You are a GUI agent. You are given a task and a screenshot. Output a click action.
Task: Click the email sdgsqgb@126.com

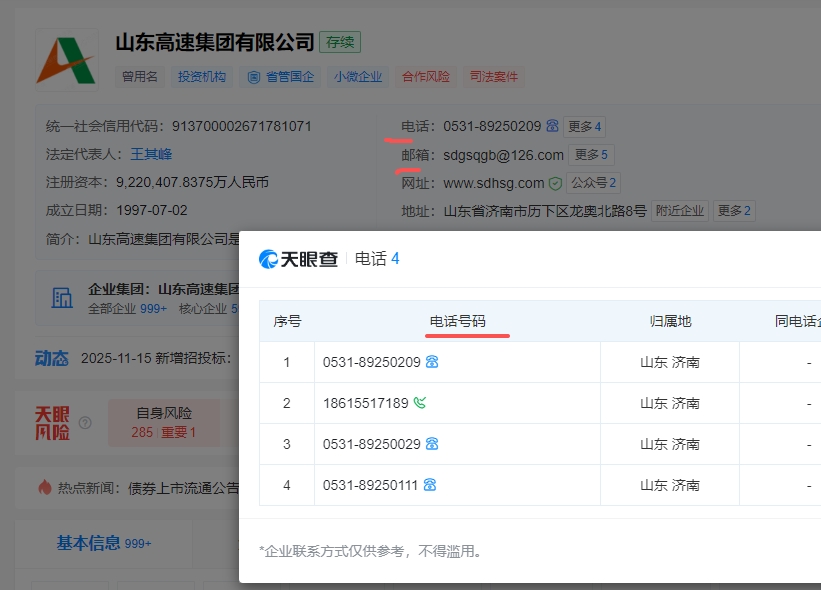[503, 155]
